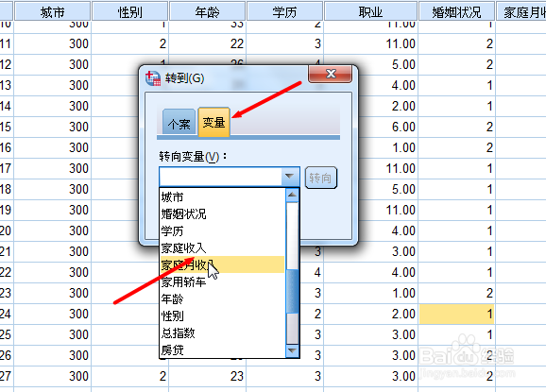
Task: Choose 学历 from the variable list
Action: [222, 230]
